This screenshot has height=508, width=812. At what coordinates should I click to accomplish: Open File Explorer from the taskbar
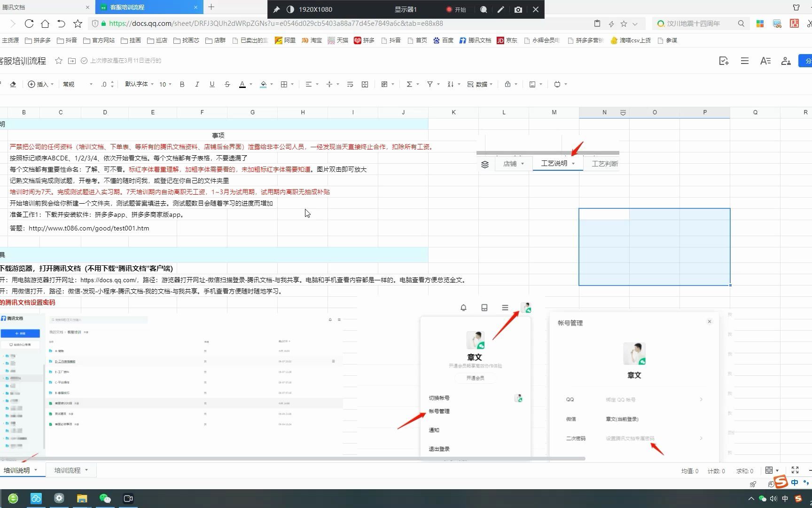(x=82, y=499)
